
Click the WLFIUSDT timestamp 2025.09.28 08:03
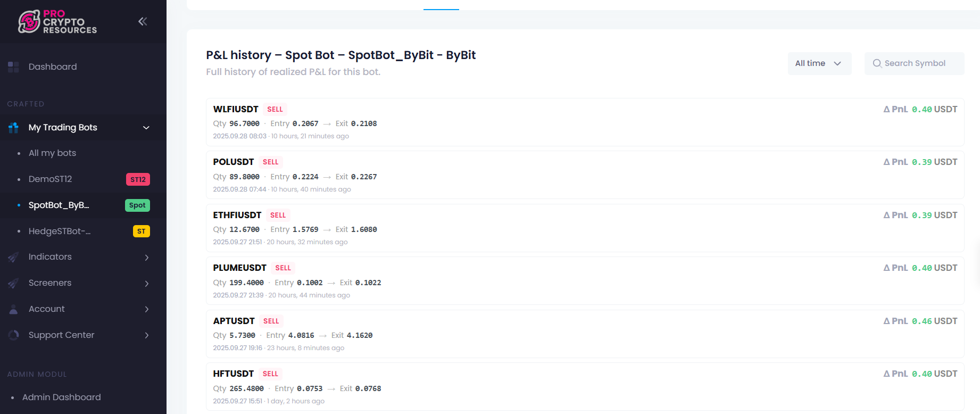[x=239, y=136]
